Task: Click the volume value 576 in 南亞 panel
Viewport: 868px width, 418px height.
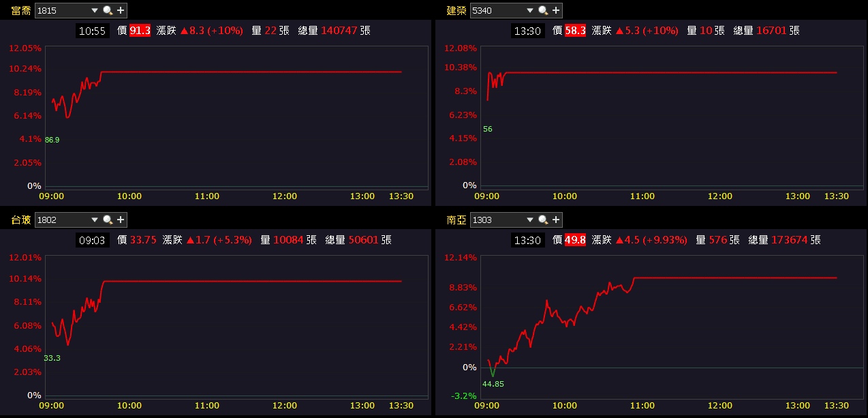Action: [718, 240]
